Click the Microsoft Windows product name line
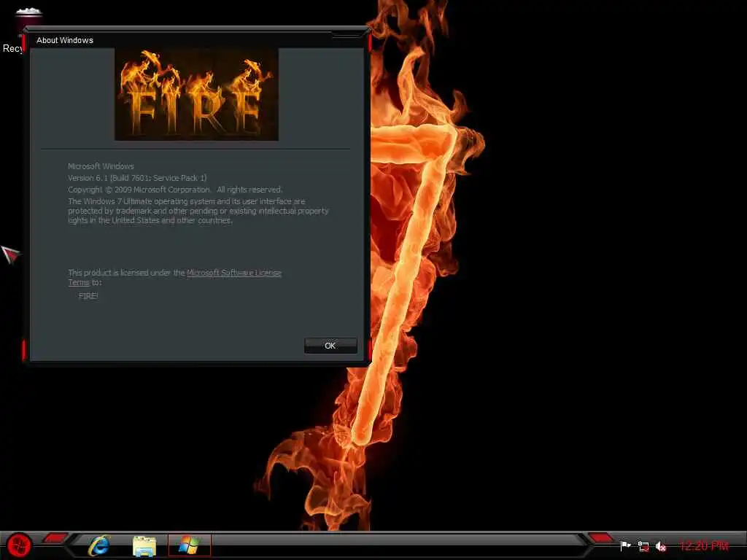The width and height of the screenshot is (747, 560). 101,166
